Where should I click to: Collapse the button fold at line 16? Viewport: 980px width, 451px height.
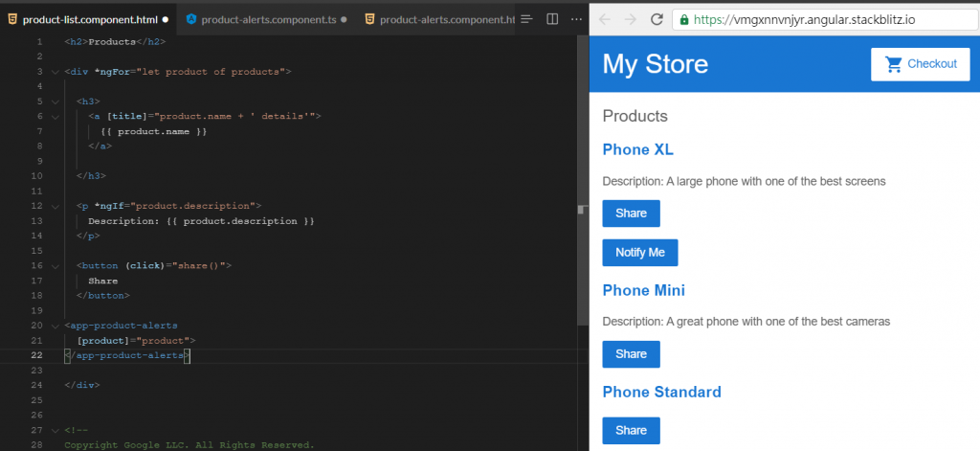55,266
